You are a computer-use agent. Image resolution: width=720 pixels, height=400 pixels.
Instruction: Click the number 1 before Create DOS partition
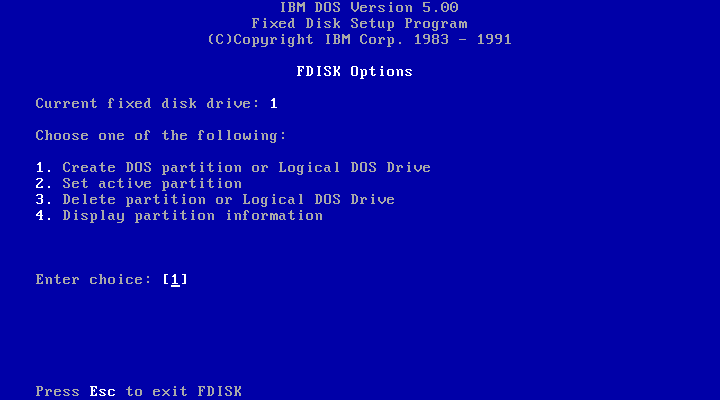click(40, 168)
